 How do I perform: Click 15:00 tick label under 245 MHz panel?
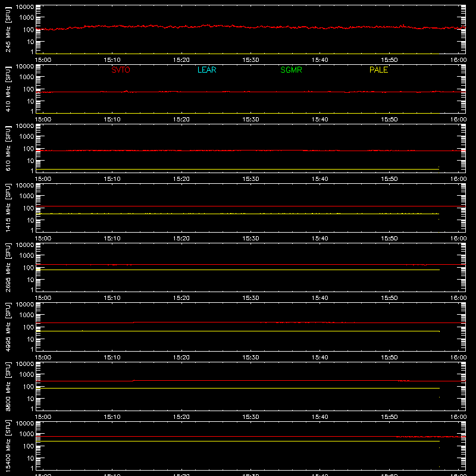43,60
